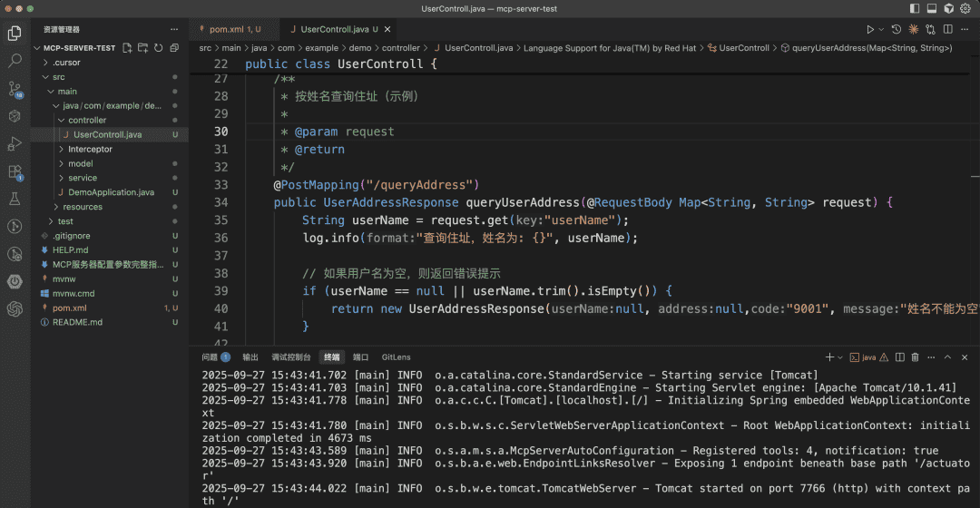Open DemoApplication.java from the explorer
This screenshot has height=508, width=980.
111,192
